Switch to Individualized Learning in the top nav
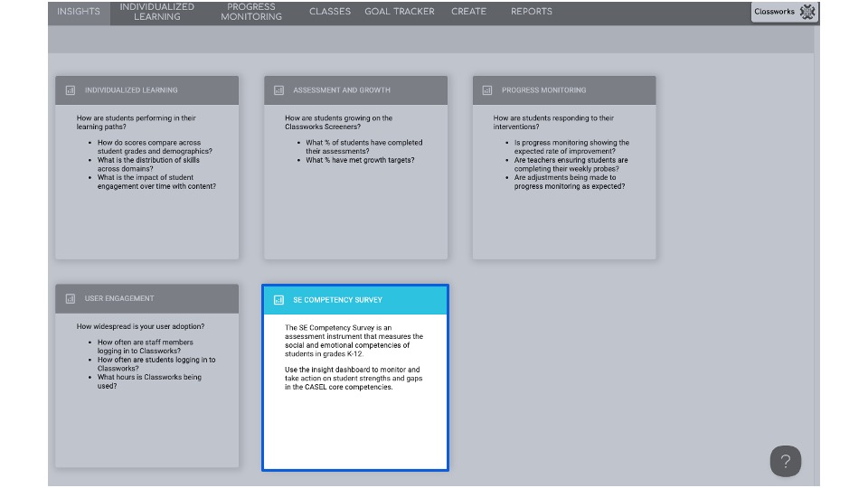This screenshot has height=488, width=868. click(157, 12)
